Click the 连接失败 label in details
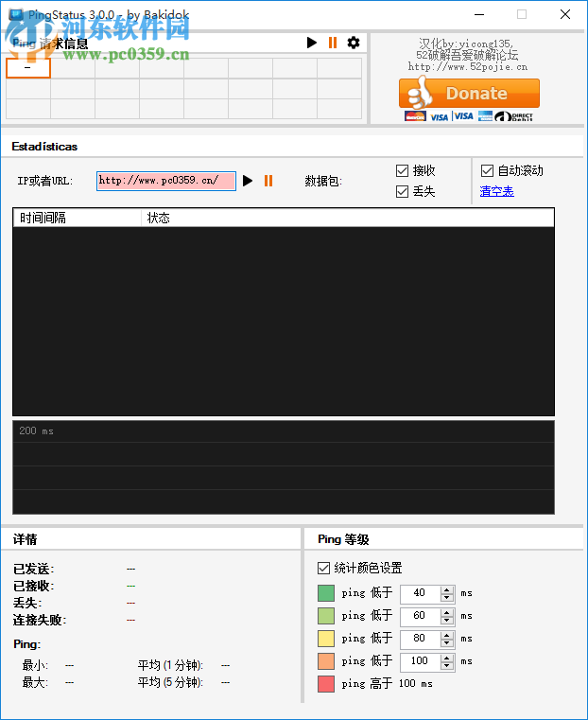 tap(40, 621)
